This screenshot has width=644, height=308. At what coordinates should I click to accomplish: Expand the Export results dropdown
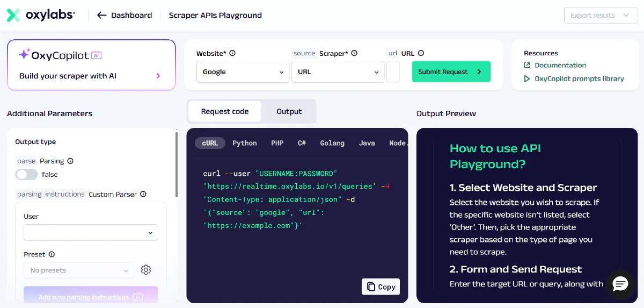[600, 16]
